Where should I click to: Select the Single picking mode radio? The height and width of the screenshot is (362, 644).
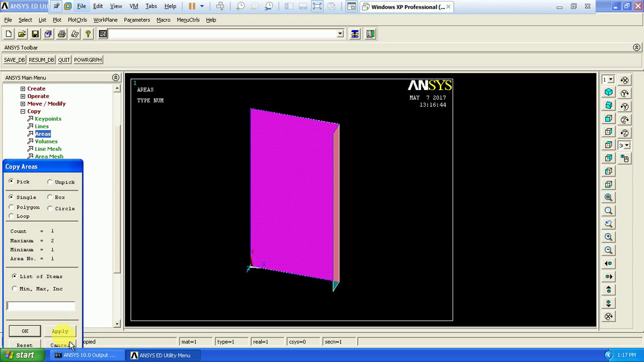point(11,197)
